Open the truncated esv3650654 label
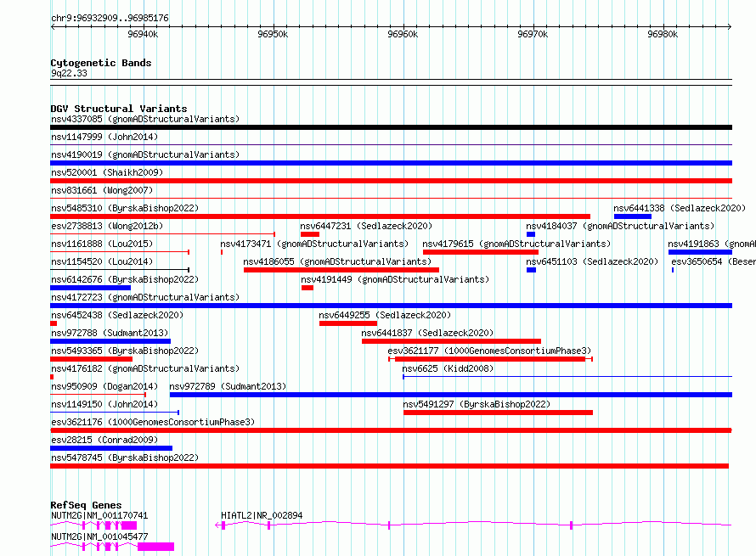 pyautogui.click(x=713, y=261)
